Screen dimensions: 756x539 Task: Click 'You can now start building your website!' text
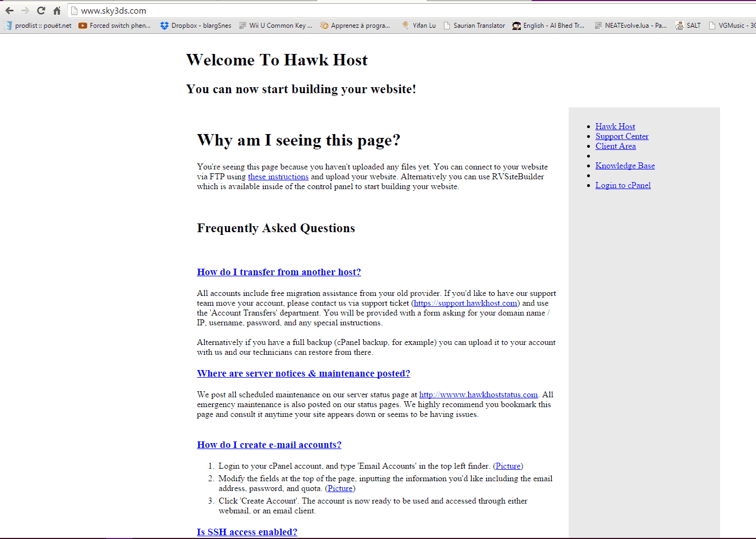(301, 89)
